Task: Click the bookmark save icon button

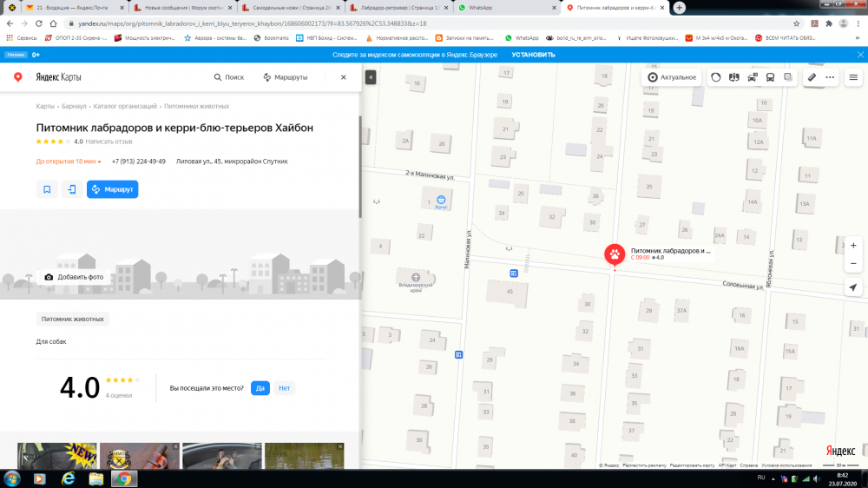Action: tap(47, 189)
